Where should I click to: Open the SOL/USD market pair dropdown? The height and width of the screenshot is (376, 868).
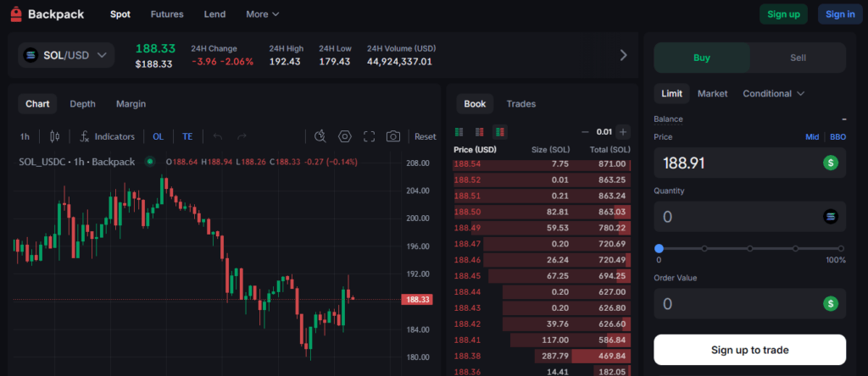point(66,55)
